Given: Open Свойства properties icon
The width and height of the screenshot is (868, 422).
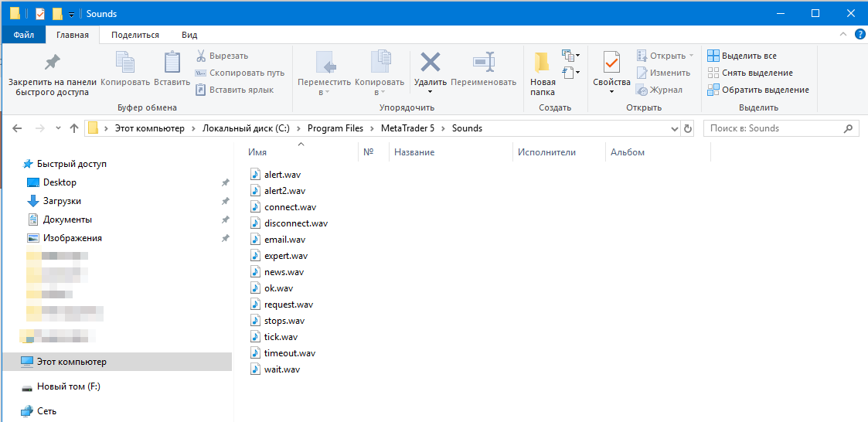Looking at the screenshot, I should (611, 63).
